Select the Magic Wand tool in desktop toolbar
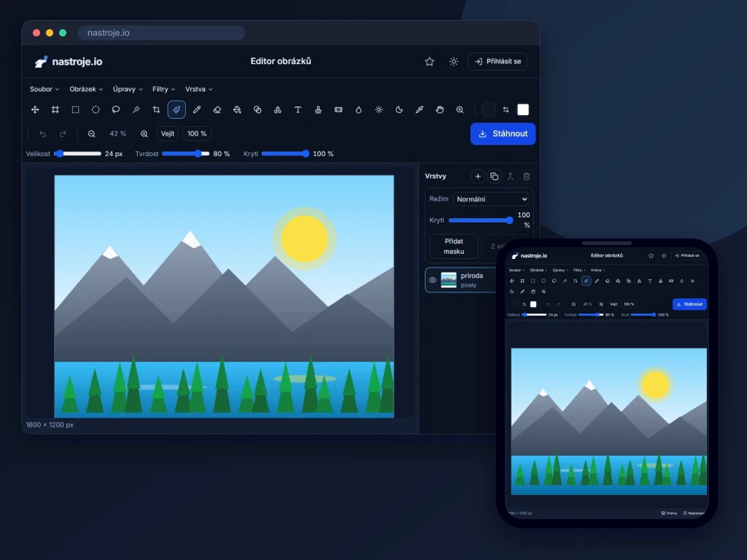Viewport: 747px width, 560px height. click(x=136, y=109)
